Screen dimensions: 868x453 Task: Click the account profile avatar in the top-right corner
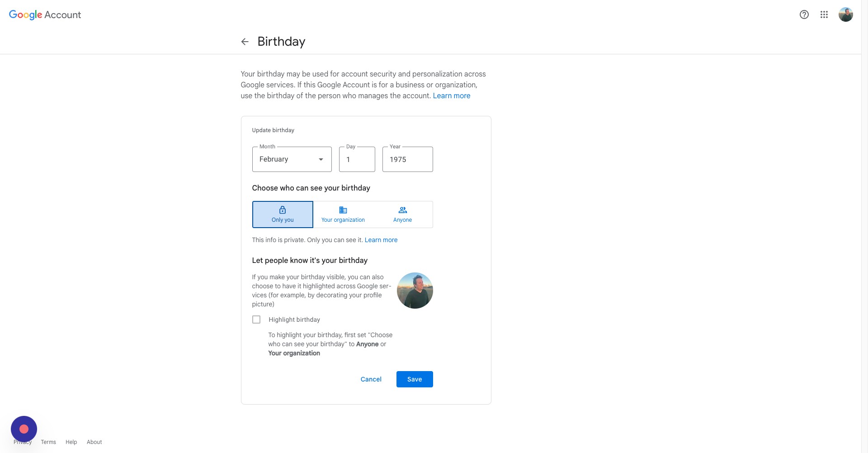[x=845, y=14]
